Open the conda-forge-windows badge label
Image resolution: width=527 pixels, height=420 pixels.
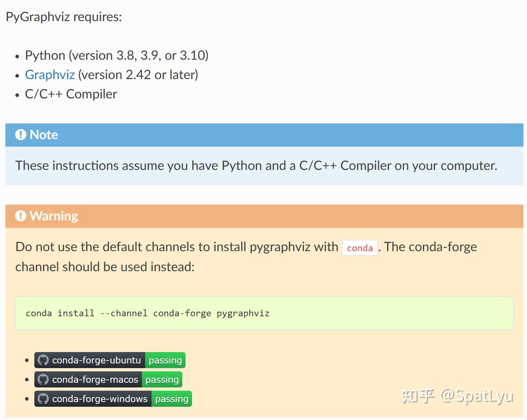[100, 399]
